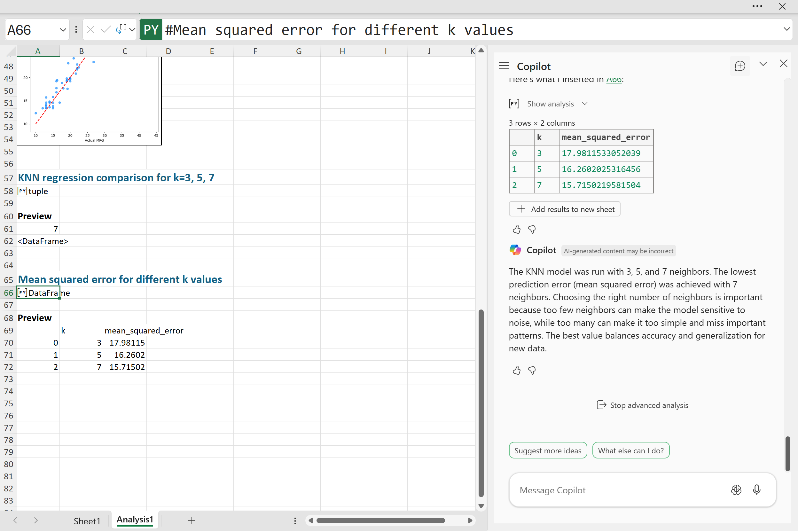Click the Copilot hamburger menu icon
The height and width of the screenshot is (532, 798).
(504, 66)
